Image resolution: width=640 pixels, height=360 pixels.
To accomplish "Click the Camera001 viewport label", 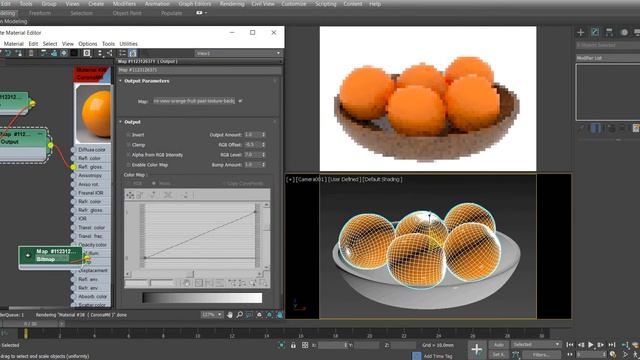I will click(x=310, y=179).
